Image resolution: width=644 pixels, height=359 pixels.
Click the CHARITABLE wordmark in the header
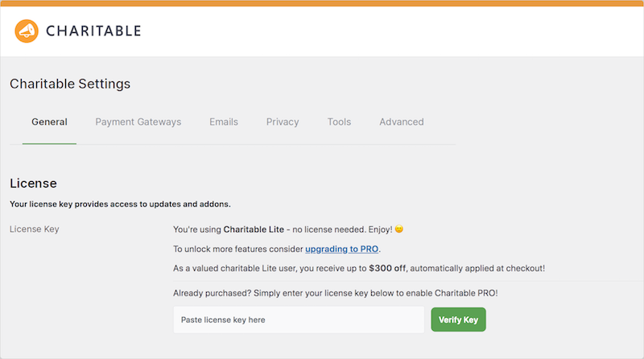click(93, 31)
